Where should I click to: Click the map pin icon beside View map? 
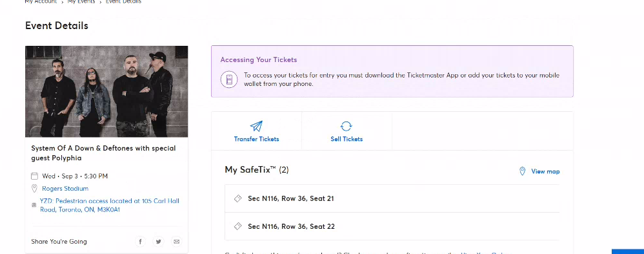(523, 171)
